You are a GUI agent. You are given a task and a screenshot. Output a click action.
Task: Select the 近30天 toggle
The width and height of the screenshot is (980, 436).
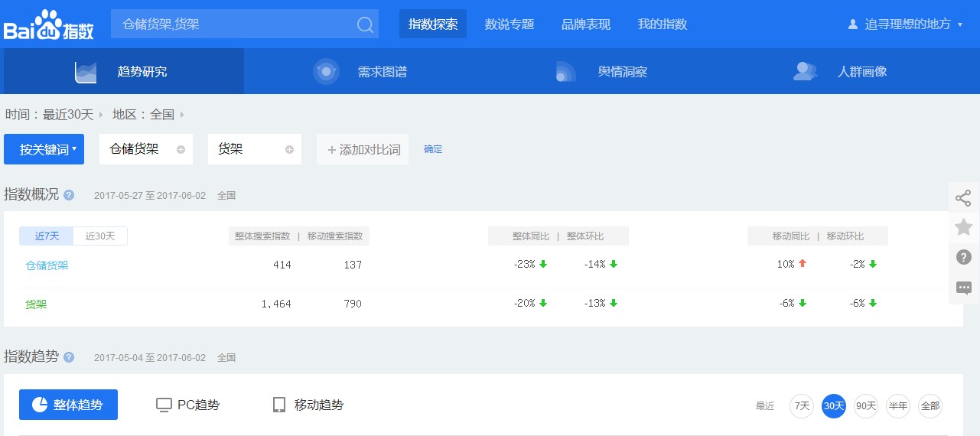(x=100, y=236)
